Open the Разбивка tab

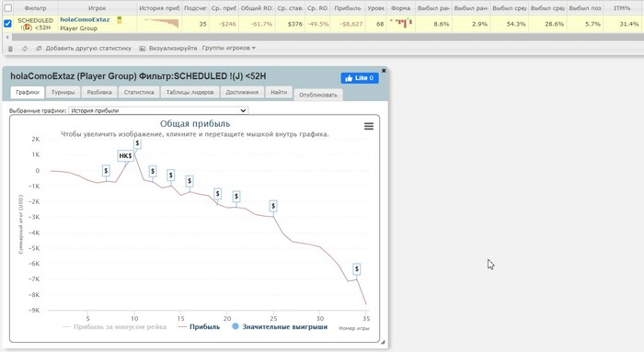[x=99, y=92]
